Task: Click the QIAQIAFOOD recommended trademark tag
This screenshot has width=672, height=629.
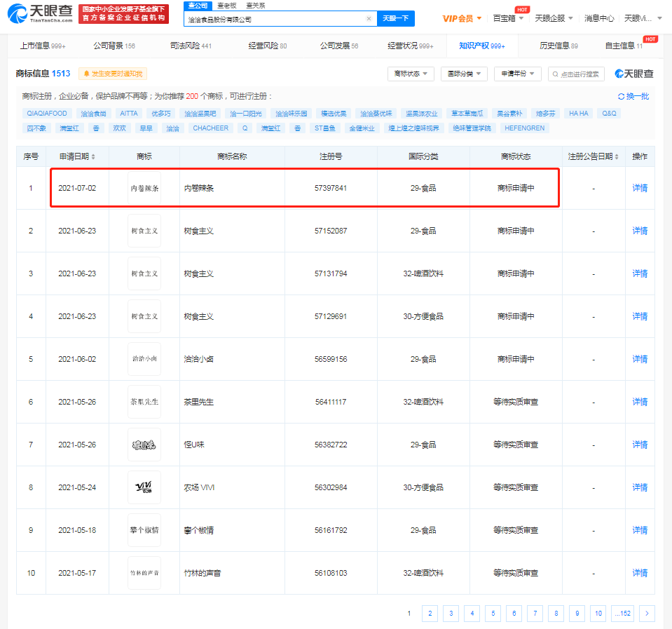Action: [47, 114]
